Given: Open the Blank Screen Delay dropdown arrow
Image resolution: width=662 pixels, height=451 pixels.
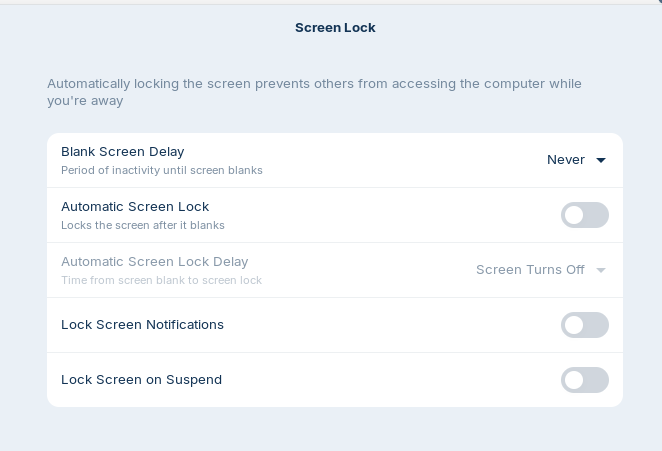Looking at the screenshot, I should coord(601,160).
